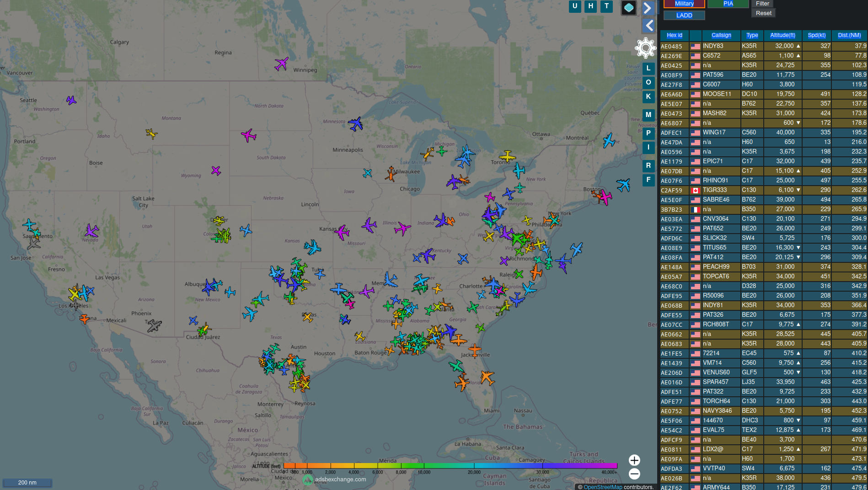Select the RHINO91 aircraft row

click(x=763, y=181)
